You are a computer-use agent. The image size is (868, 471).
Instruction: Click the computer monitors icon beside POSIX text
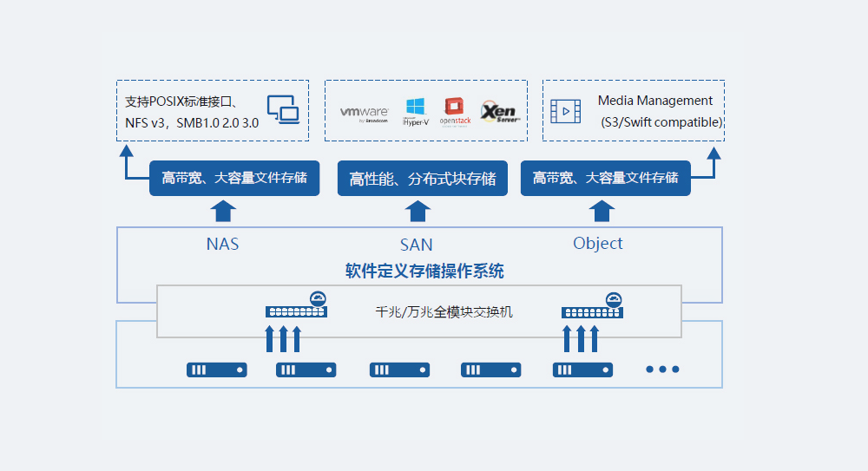coord(284,109)
